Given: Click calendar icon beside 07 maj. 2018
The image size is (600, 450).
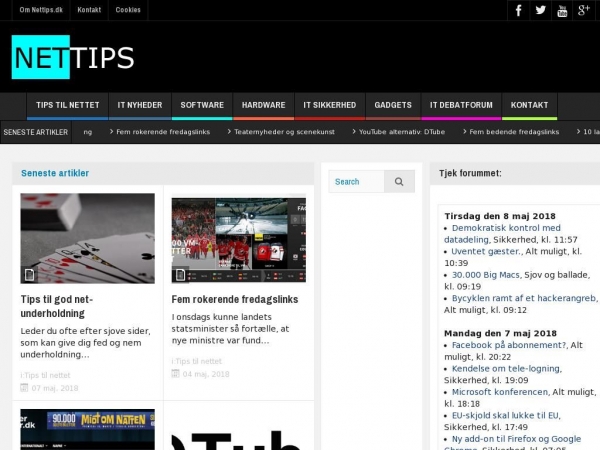Looking at the screenshot, I should coord(24,388).
